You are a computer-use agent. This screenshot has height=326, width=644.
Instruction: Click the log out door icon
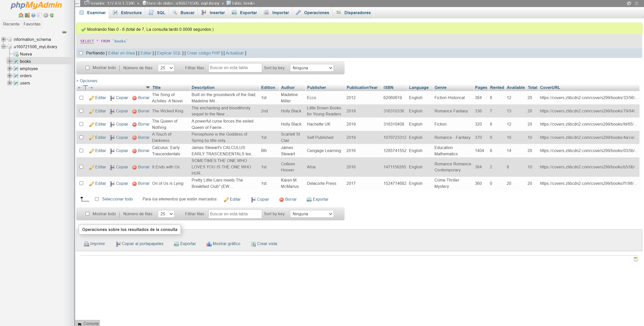click(27, 15)
